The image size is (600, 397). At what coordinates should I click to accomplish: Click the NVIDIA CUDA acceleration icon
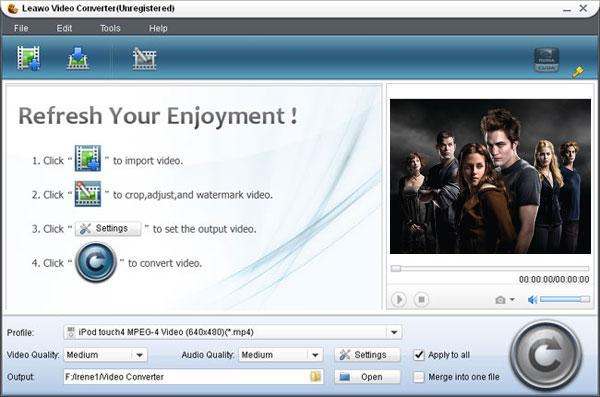546,60
